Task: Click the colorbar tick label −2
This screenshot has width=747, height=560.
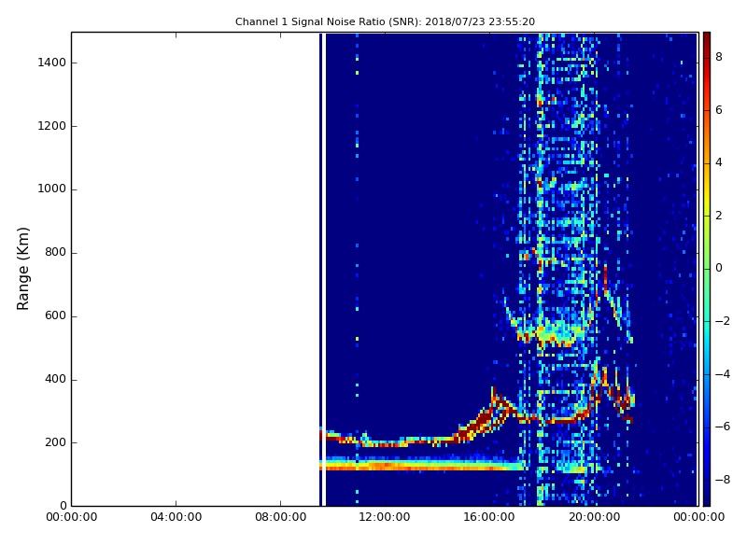Action: (723, 321)
